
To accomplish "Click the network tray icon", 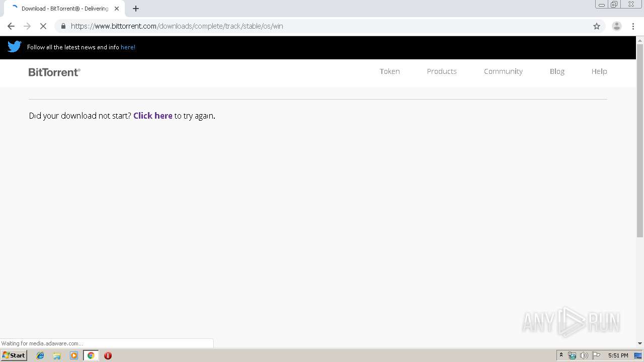I will (x=572, y=355).
